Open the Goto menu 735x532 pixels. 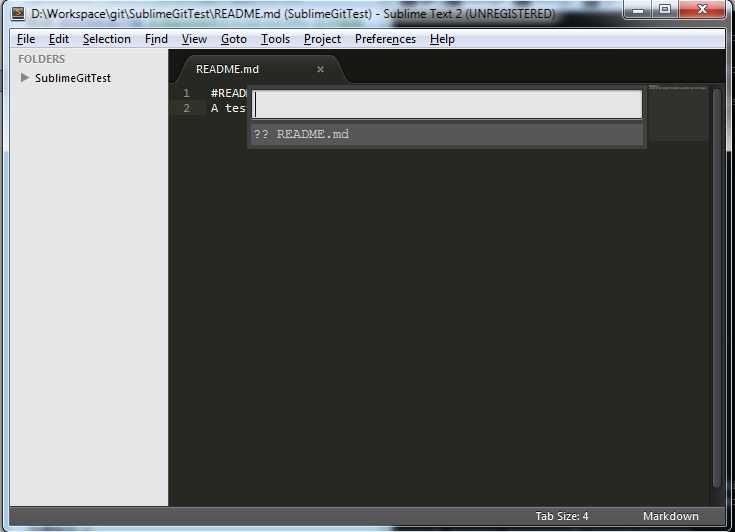[x=233, y=39]
